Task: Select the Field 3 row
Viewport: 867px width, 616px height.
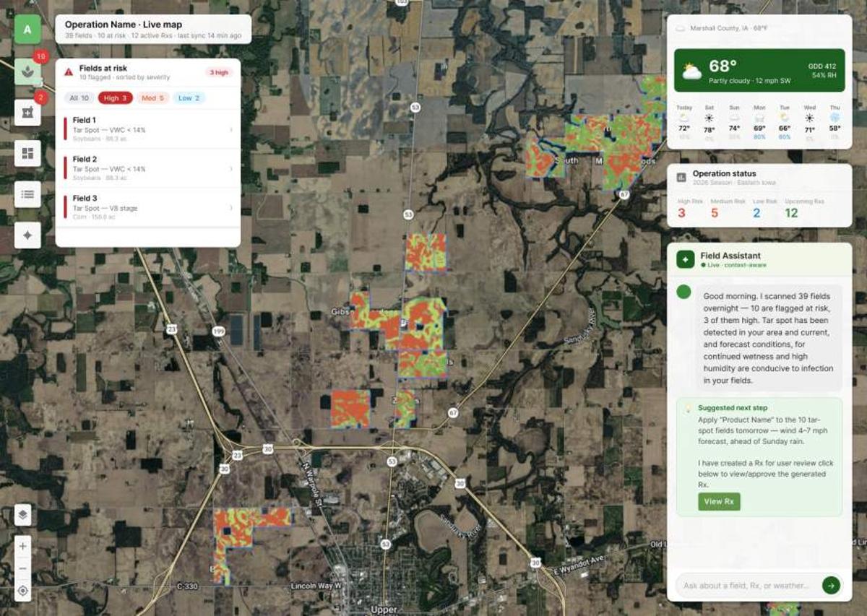Action: coord(148,208)
